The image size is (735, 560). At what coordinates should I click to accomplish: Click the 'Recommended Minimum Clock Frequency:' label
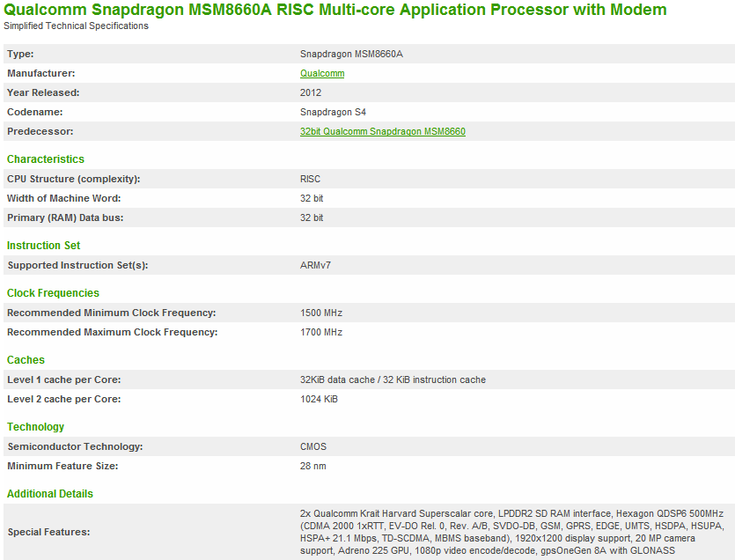pyautogui.click(x=112, y=313)
